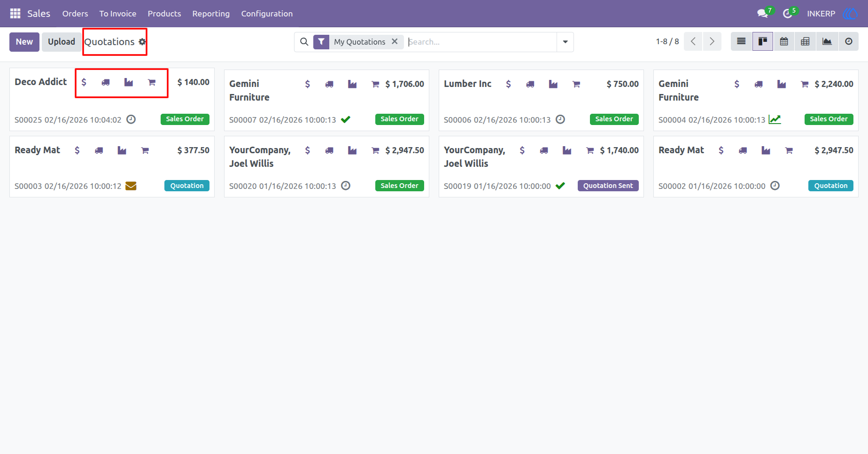Image resolution: width=868 pixels, height=454 pixels.
Task: Go to the previous page of records
Action: click(693, 41)
